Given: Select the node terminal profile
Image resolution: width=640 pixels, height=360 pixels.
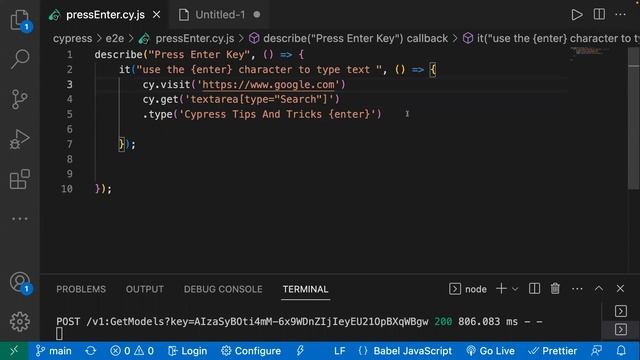Looking at the screenshot, I should click(468, 289).
